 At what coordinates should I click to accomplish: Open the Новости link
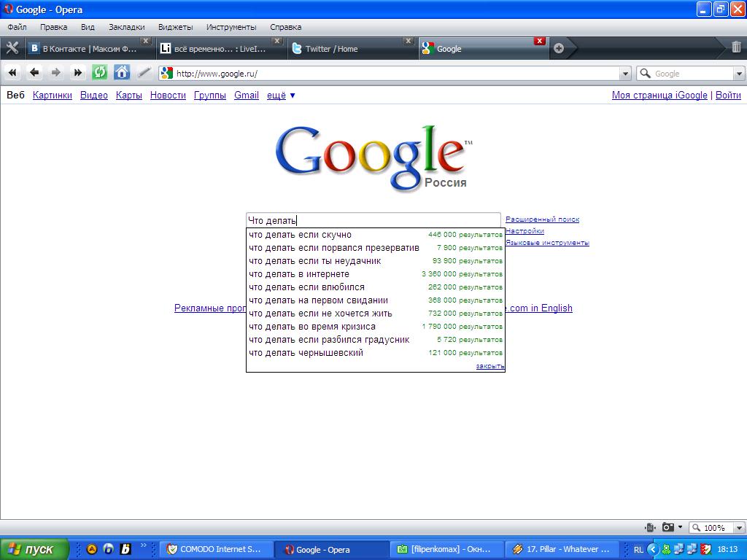coord(169,96)
